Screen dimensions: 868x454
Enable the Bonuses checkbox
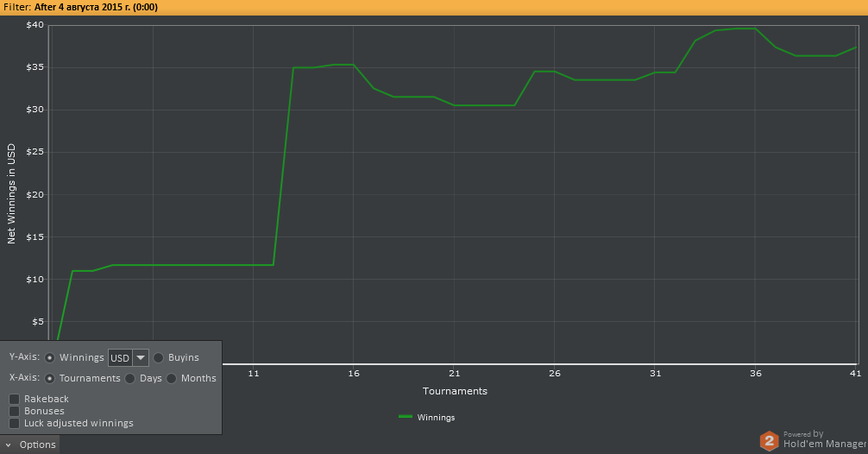point(15,411)
